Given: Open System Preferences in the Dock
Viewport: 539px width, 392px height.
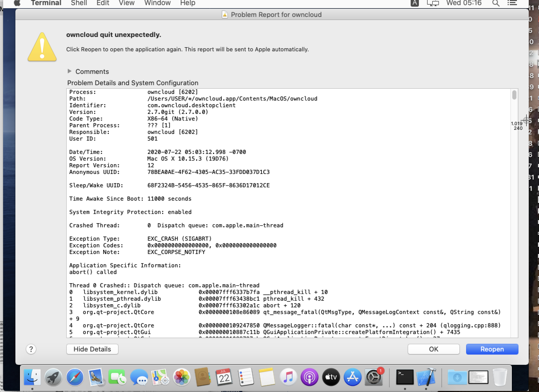Looking at the screenshot, I should point(374,377).
